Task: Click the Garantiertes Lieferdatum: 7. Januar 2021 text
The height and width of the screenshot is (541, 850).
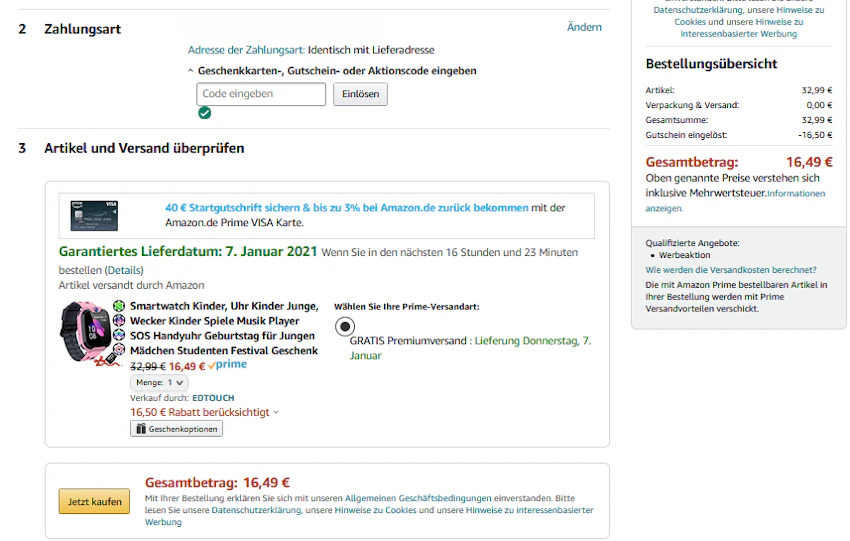Action: [x=188, y=252]
